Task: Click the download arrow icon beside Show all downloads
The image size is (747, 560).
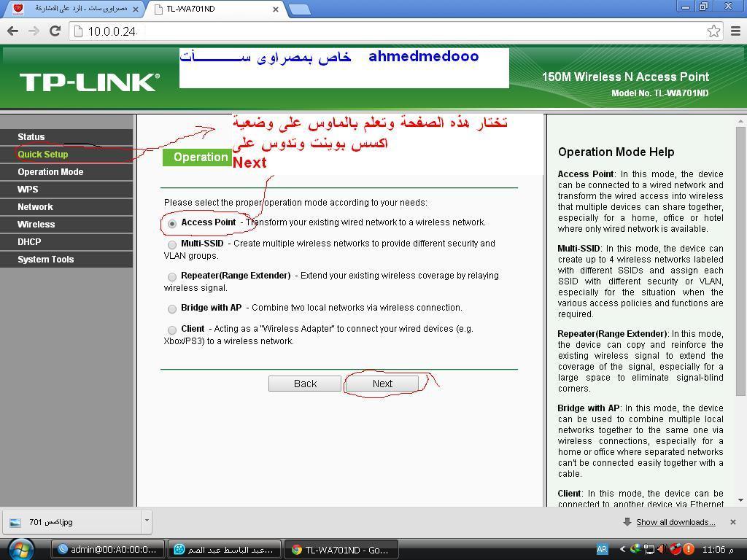Action: tap(627, 522)
